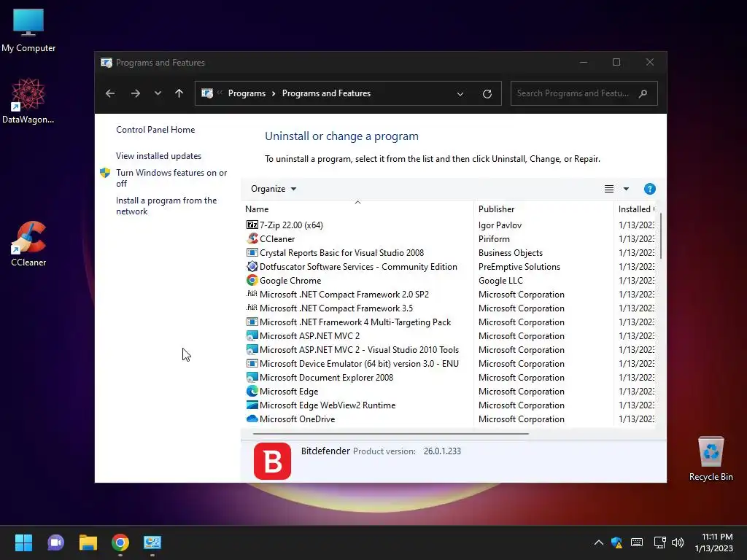The width and height of the screenshot is (747, 560).
Task: Sort by the Name column header
Action: point(357,209)
